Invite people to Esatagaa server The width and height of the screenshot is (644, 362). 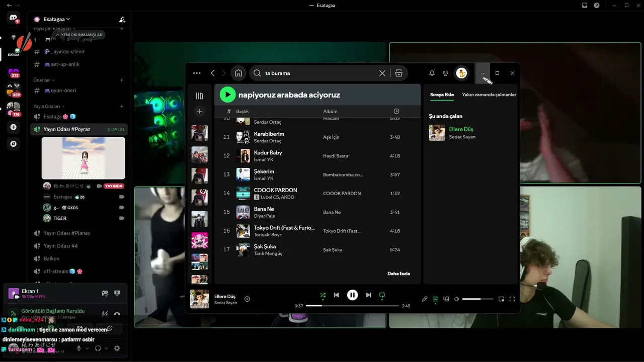(x=122, y=20)
